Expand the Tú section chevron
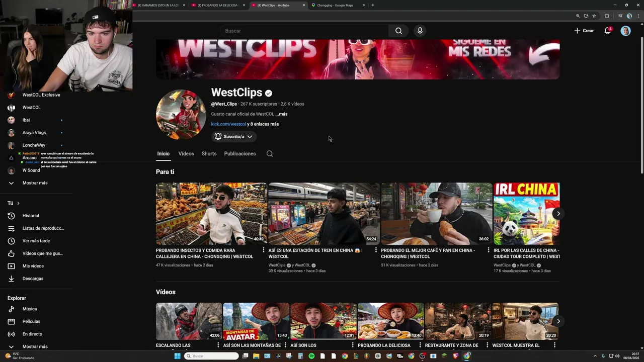The image size is (644, 362). (x=18, y=203)
